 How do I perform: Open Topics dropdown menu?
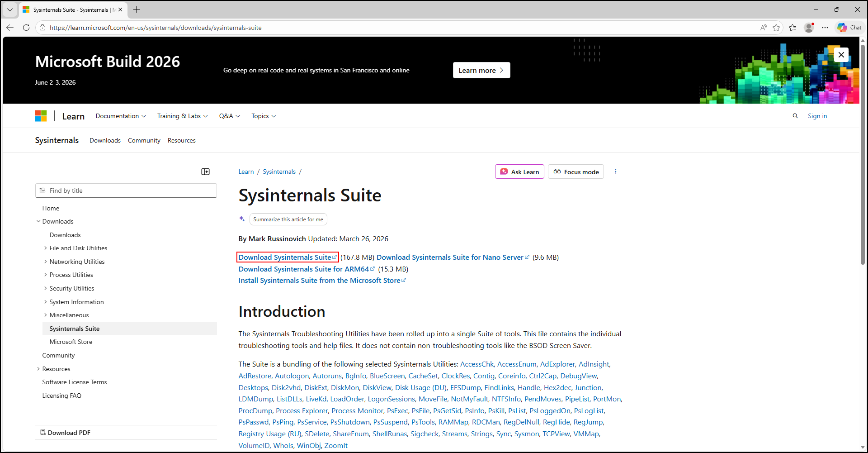[x=264, y=116]
